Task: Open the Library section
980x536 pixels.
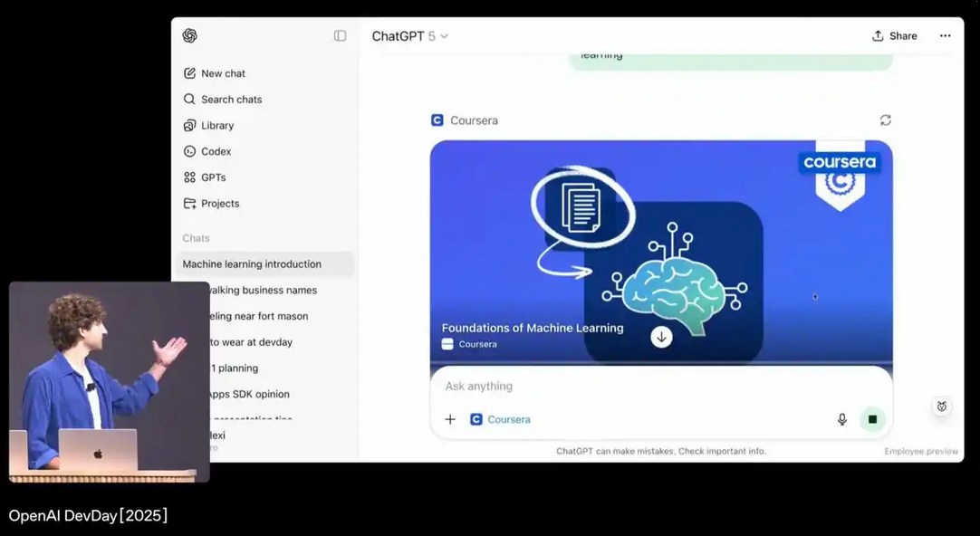Action: [216, 126]
